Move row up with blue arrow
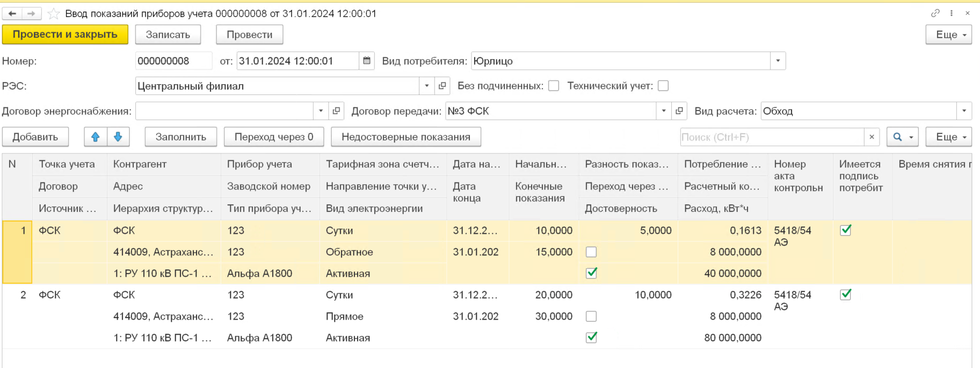The width and height of the screenshot is (980, 368). pos(96,137)
